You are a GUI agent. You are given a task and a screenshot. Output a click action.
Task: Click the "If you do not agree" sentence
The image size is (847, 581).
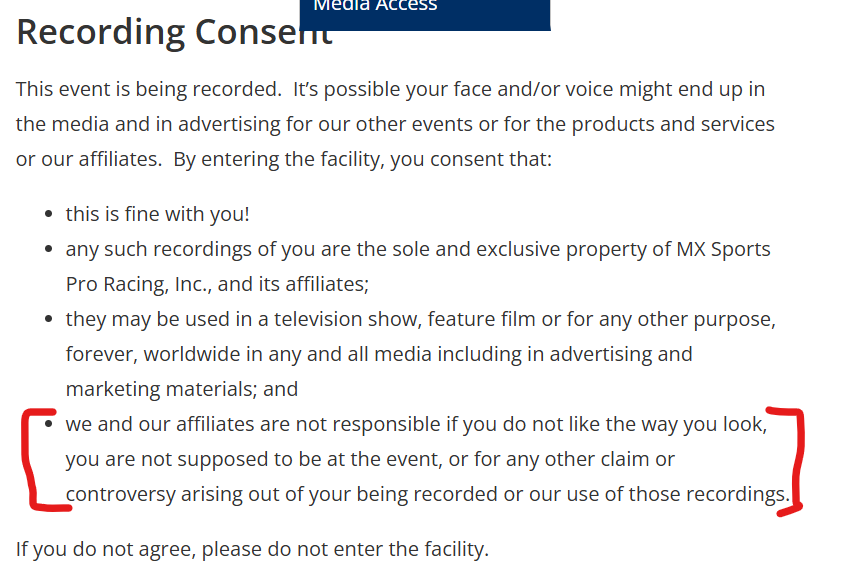tap(252, 549)
